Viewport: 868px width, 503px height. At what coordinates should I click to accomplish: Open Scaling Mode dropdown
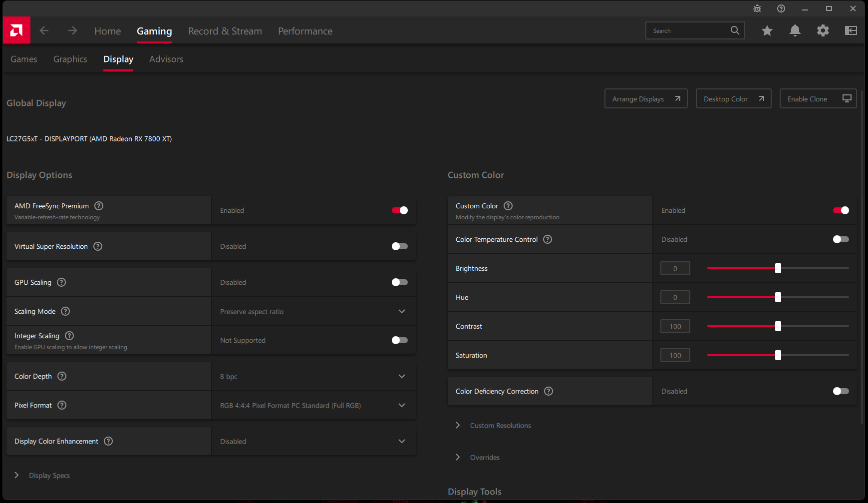[x=314, y=311]
